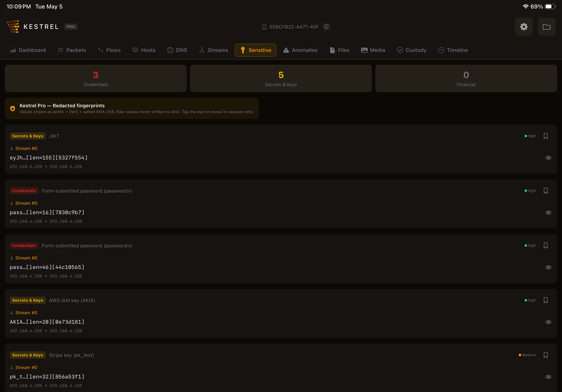Viewport: 562px width, 392px height.
Task: Click the document icon beside E08CFB22-AA71-40F
Action: click(x=264, y=27)
